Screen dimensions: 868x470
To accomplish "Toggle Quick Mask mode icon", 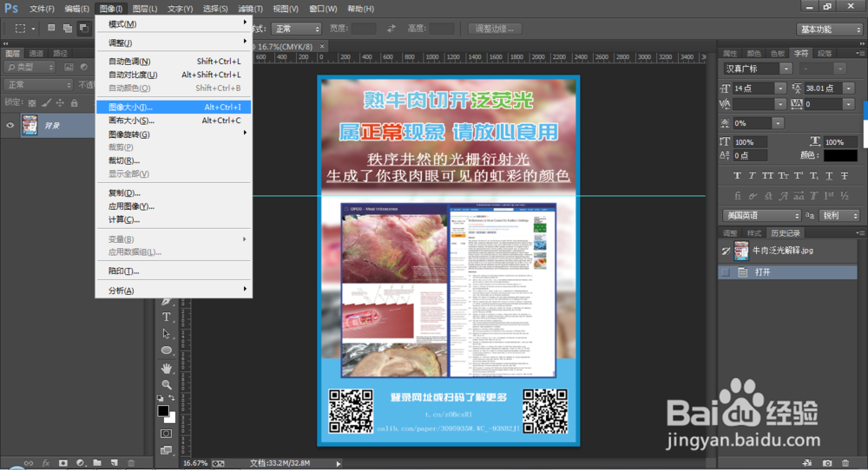I will click(x=166, y=434).
